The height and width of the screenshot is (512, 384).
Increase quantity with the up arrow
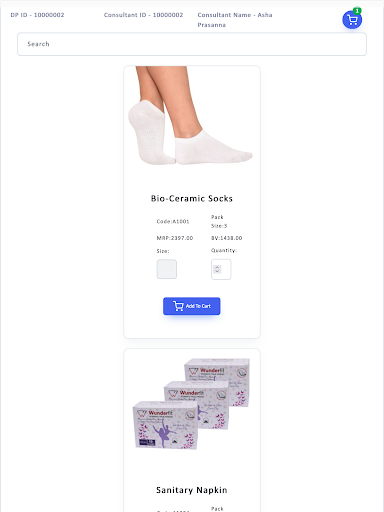pos(217,267)
